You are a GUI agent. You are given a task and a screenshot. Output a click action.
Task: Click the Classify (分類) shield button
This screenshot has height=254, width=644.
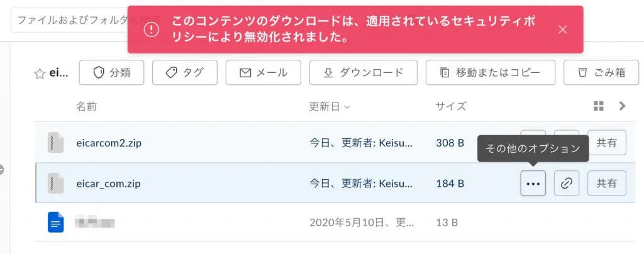pyautogui.click(x=111, y=72)
